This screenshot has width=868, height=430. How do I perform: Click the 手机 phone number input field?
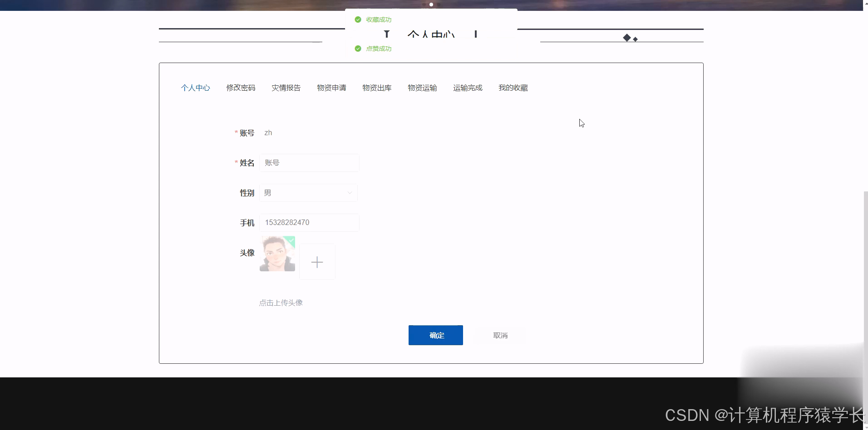pyautogui.click(x=309, y=222)
